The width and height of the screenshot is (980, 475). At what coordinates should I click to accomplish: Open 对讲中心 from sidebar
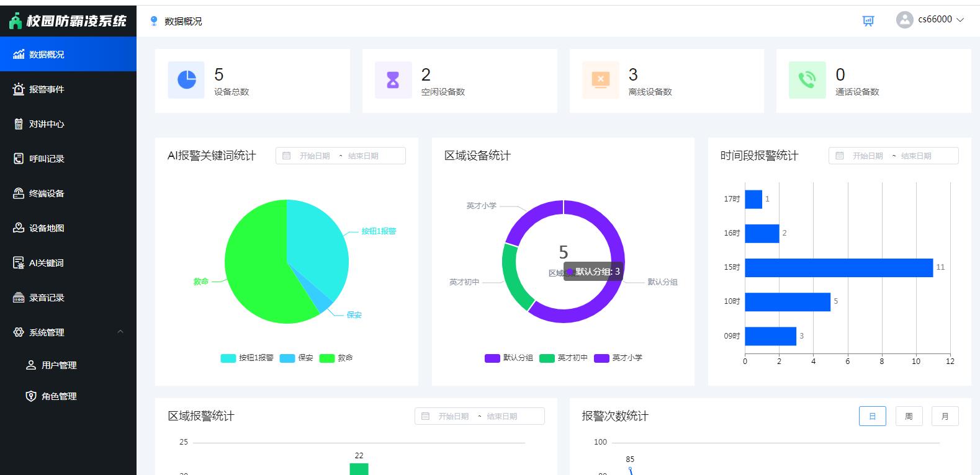click(x=68, y=124)
